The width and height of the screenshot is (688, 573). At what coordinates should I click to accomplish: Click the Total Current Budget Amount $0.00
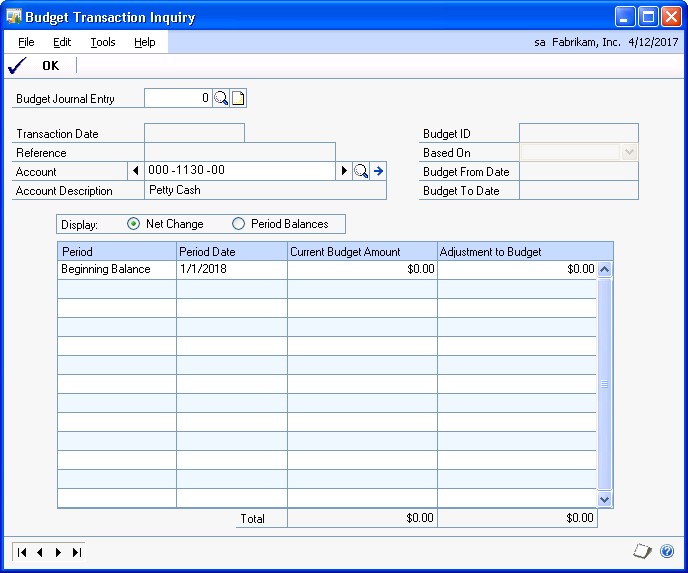click(362, 518)
